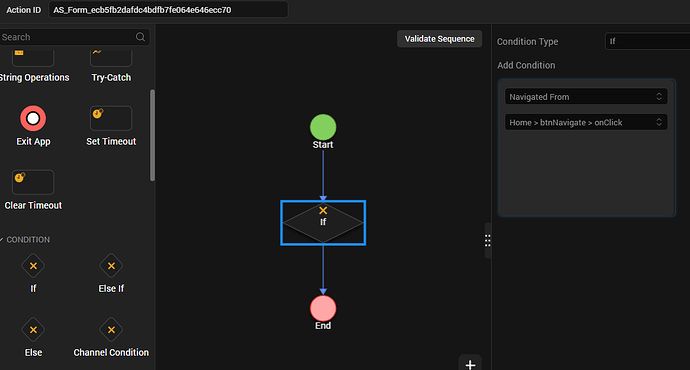
Task: Click the green Start node
Action: tap(323, 127)
